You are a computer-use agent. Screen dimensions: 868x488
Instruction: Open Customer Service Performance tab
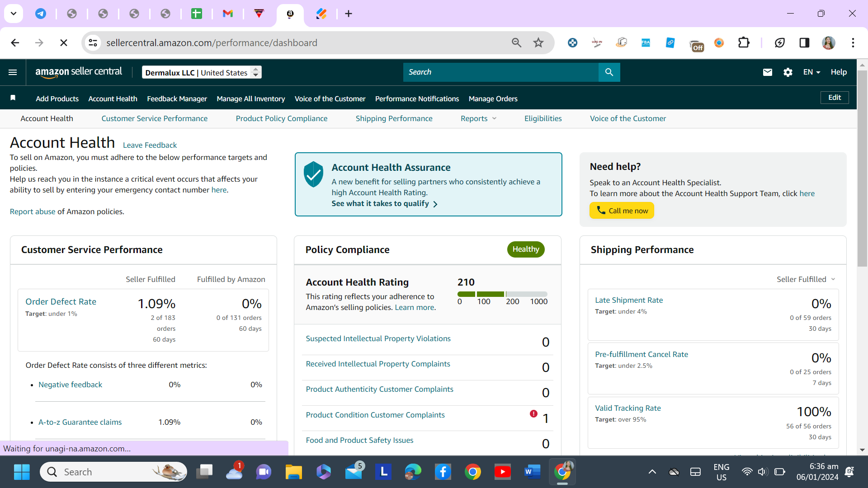point(155,118)
